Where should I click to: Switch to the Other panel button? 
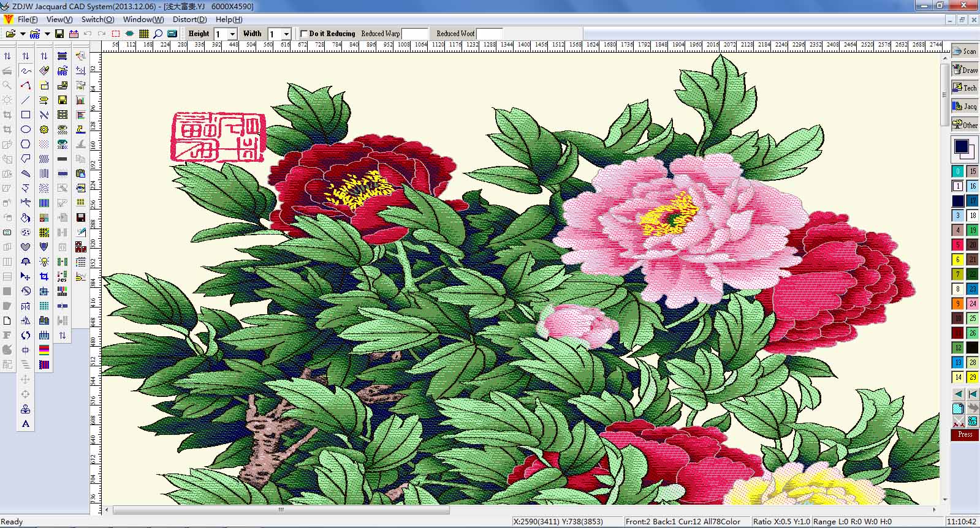pos(965,124)
